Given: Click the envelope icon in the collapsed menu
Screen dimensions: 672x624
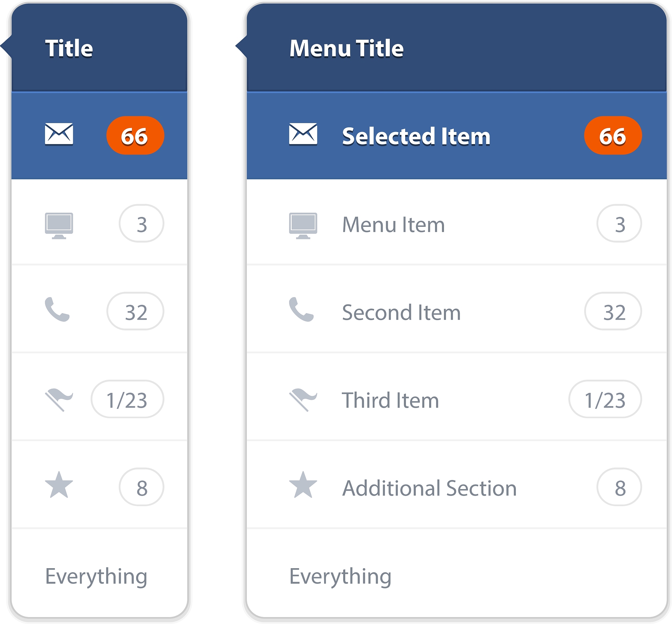Looking at the screenshot, I should click(59, 134).
